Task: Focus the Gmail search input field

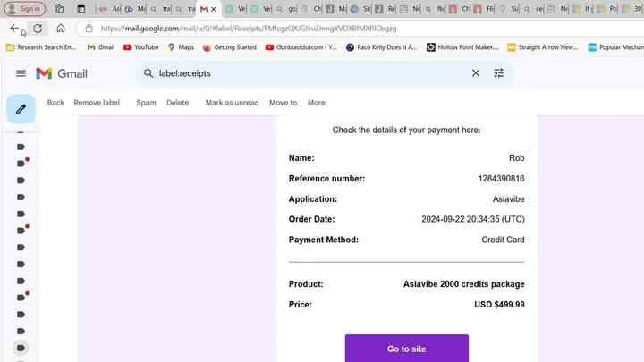Action: [x=312, y=73]
